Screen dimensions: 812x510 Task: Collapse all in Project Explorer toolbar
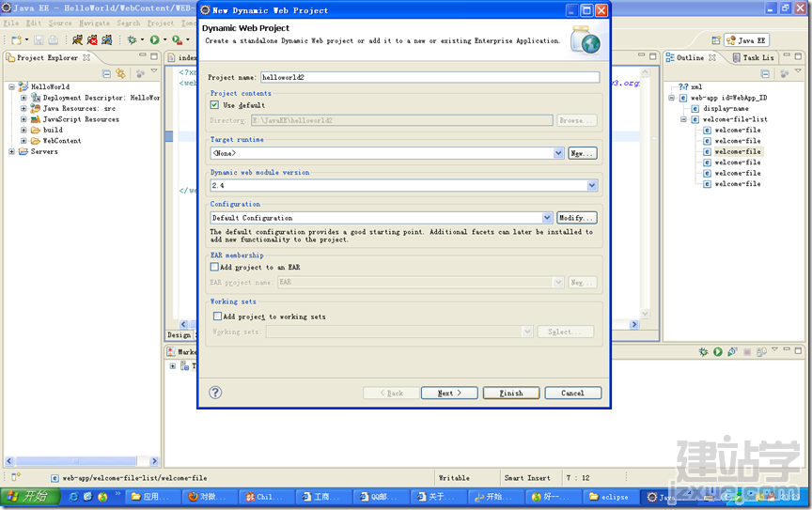(x=107, y=74)
